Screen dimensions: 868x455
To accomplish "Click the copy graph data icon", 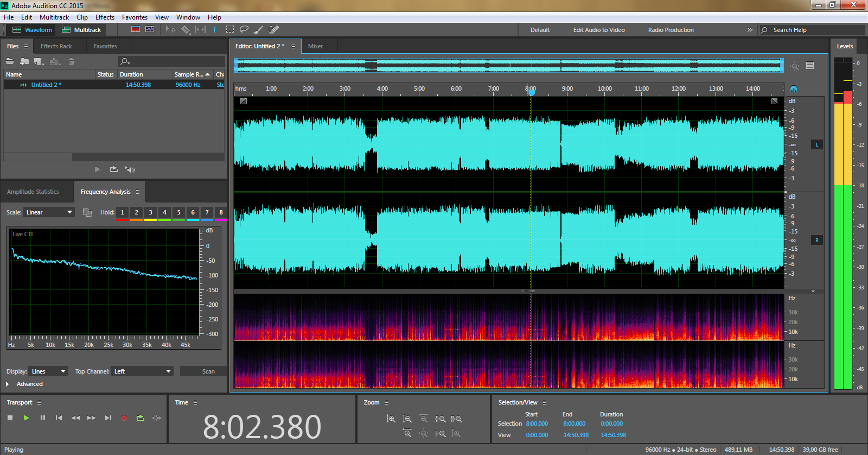I will [87, 212].
